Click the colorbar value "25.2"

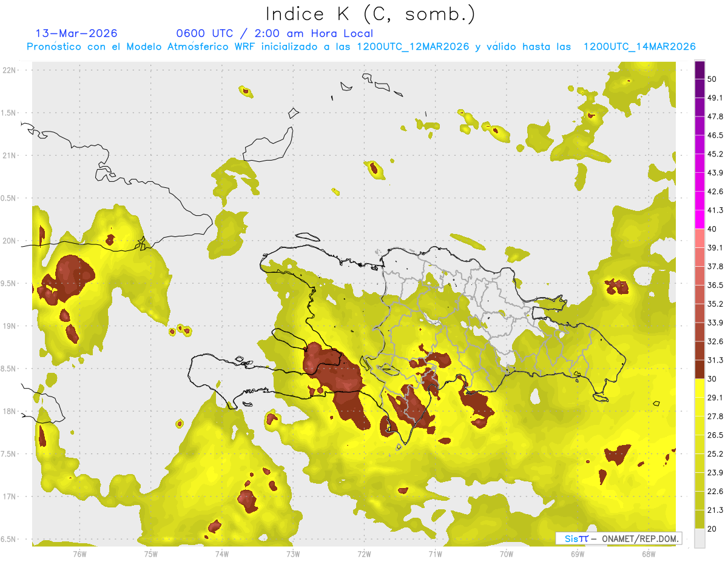[715, 454]
